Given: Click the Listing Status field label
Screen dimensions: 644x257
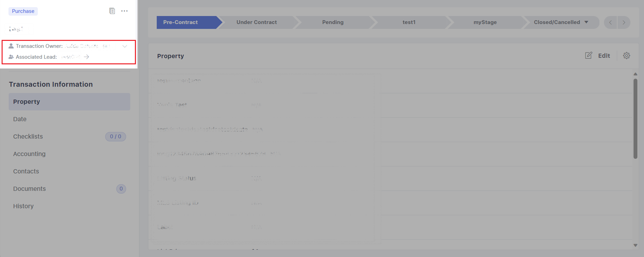Looking at the screenshot, I should [x=177, y=178].
